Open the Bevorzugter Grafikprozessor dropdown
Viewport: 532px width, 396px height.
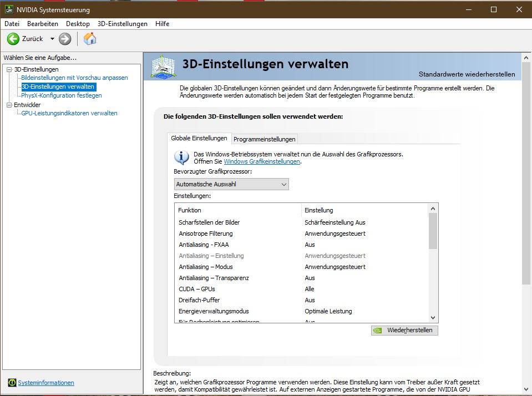(231, 184)
